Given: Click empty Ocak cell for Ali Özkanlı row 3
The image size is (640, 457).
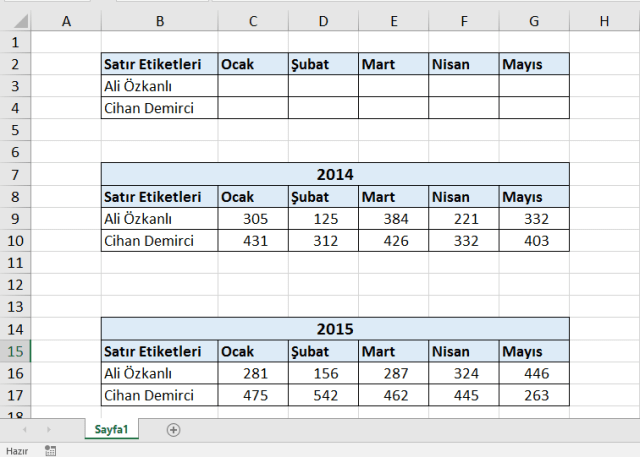Looking at the screenshot, I should [x=253, y=86].
